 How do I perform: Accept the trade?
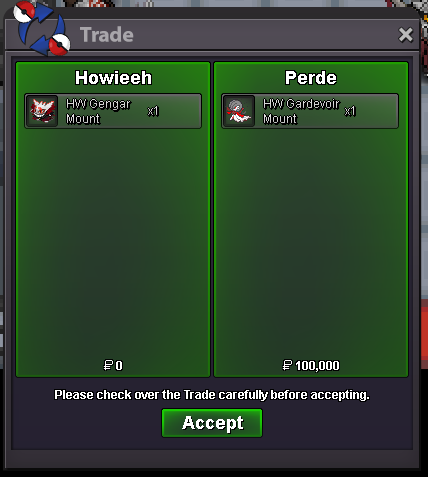212,423
